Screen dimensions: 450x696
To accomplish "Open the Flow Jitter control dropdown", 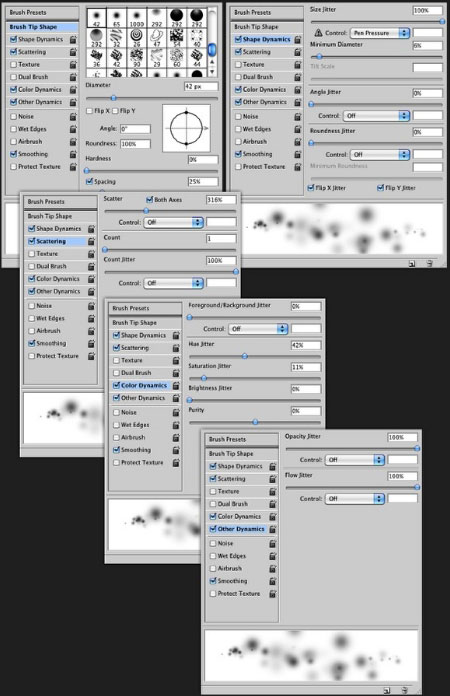I will (x=355, y=499).
